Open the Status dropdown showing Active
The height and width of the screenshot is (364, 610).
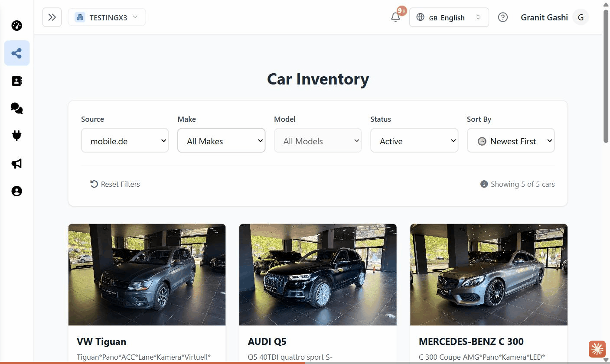[414, 140]
